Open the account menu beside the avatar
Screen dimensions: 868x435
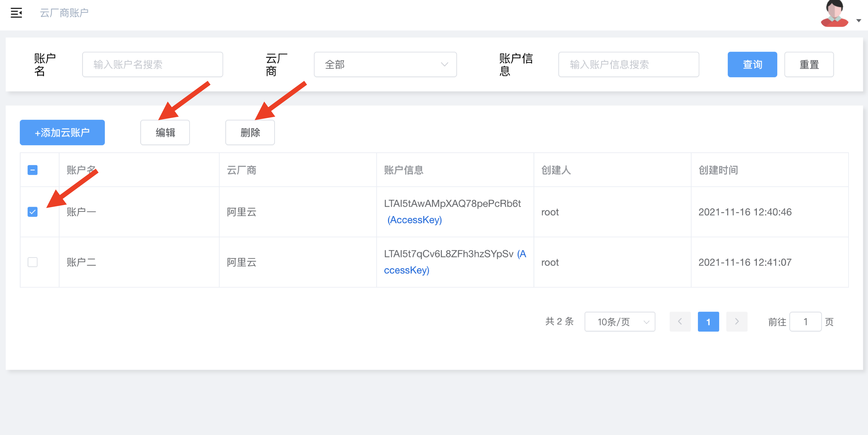click(x=858, y=20)
